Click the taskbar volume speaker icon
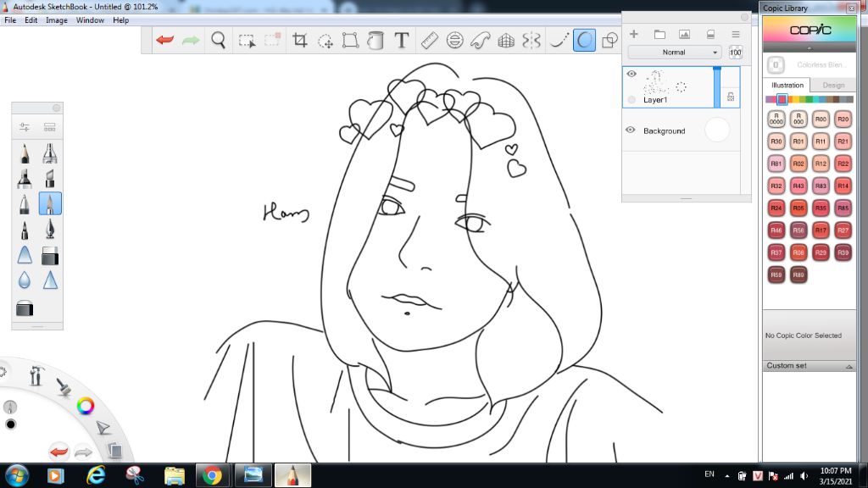This screenshot has width=868, height=488. pyautogui.click(x=804, y=476)
